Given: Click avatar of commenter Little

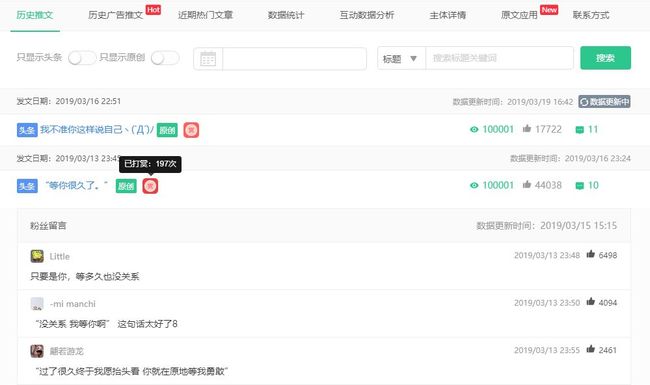Looking at the screenshot, I should pyautogui.click(x=37, y=256).
